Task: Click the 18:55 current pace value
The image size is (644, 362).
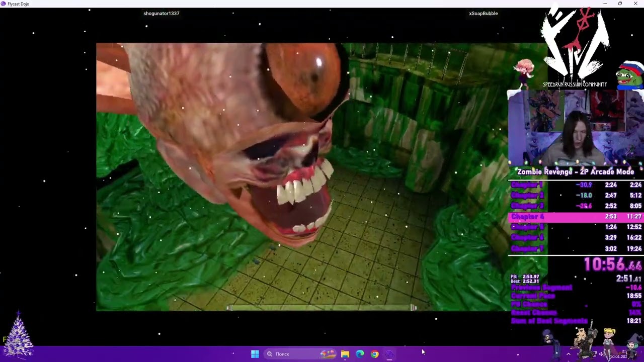Action: pos(634,296)
